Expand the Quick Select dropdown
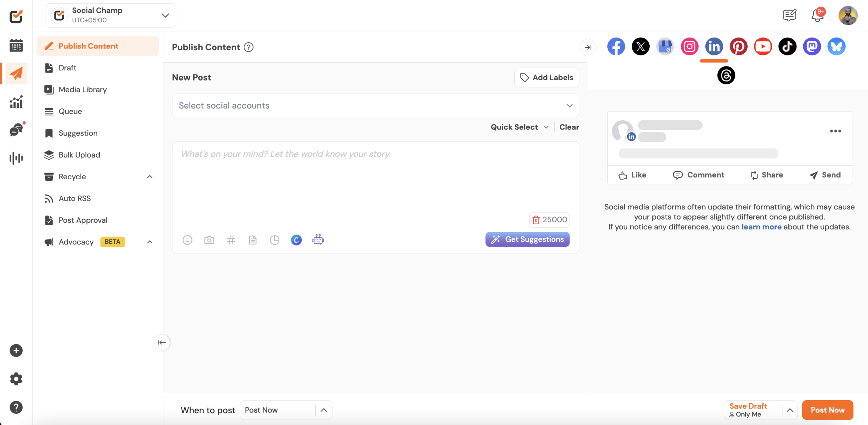 click(519, 127)
